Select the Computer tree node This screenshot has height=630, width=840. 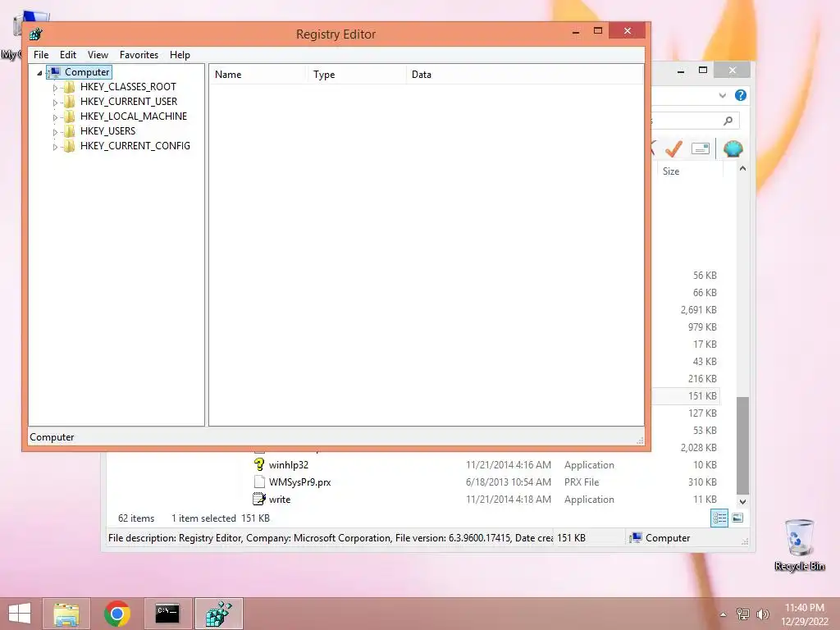click(87, 72)
